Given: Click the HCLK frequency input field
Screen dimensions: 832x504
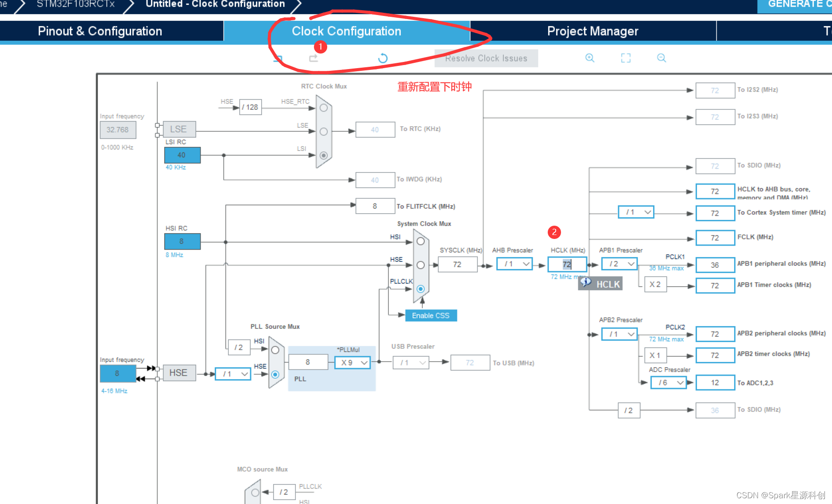Looking at the screenshot, I should pyautogui.click(x=567, y=264).
